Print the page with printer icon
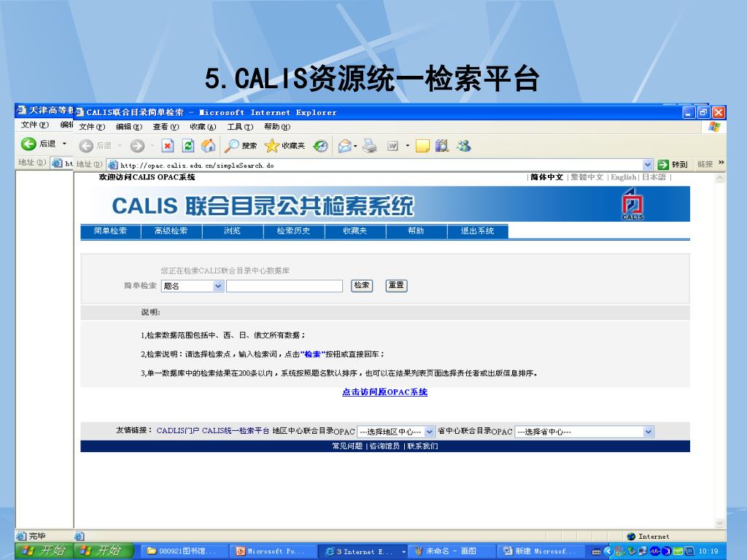Screen dimensions: 747x560 (x=370, y=146)
